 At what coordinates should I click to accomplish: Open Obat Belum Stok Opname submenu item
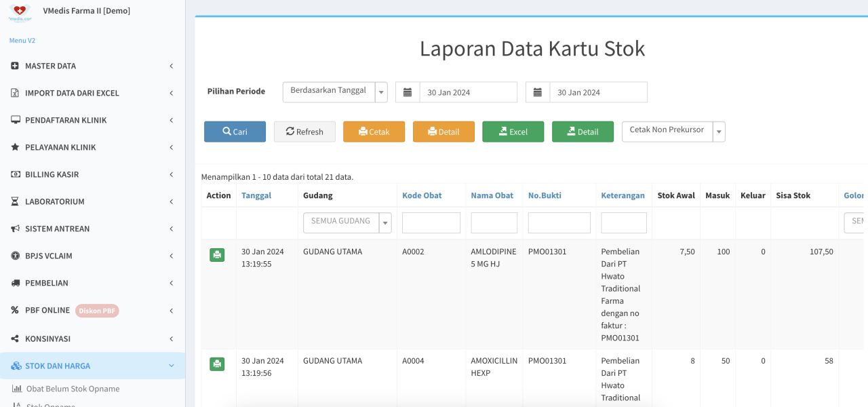pyautogui.click(x=73, y=389)
